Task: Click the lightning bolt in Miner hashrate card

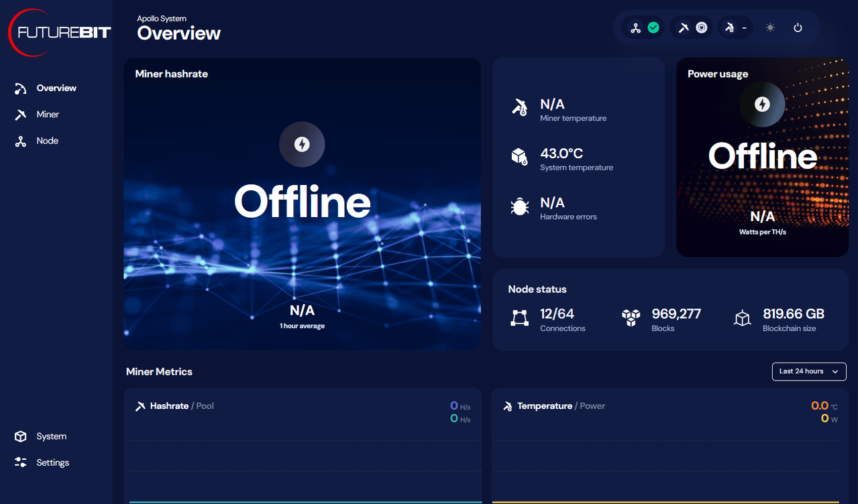Action: (302, 144)
